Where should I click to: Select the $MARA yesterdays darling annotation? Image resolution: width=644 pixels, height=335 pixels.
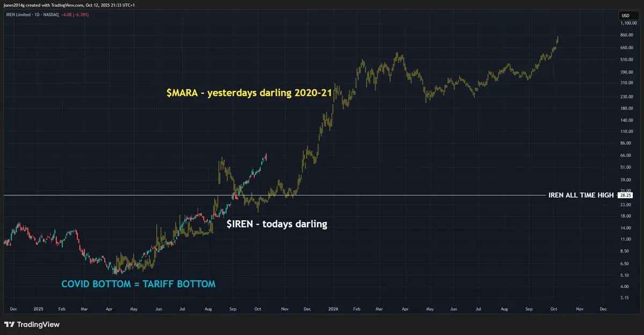250,92
